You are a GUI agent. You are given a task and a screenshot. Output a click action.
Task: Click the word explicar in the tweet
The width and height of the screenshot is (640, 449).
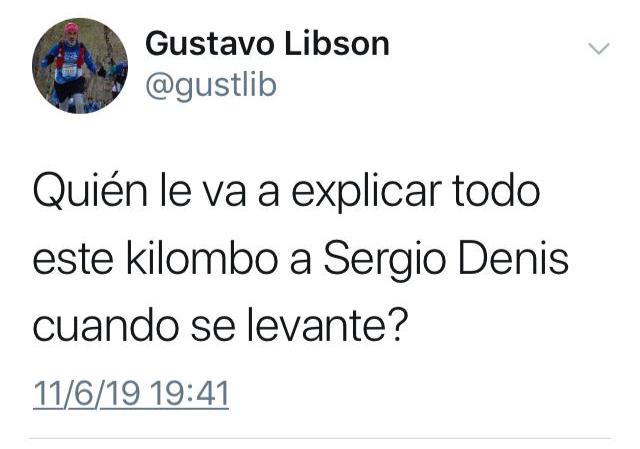click(x=367, y=192)
